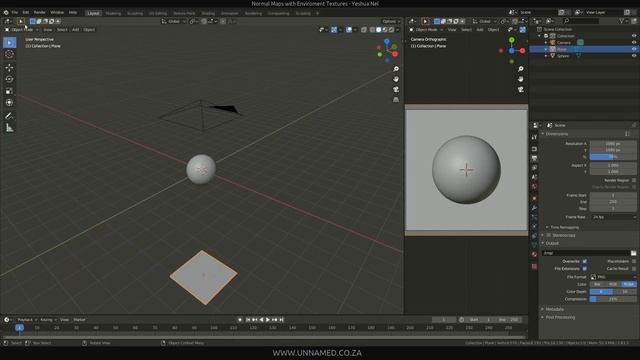The height and width of the screenshot is (360, 640).
Task: Open Object Mode dropdown in main viewport
Action: tap(22, 30)
